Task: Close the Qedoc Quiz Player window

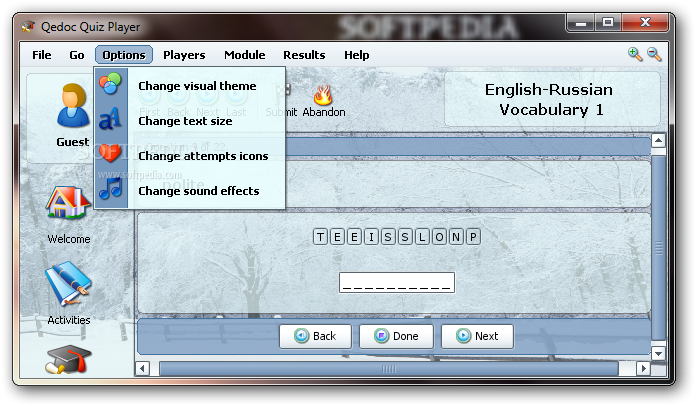Action: [645, 23]
